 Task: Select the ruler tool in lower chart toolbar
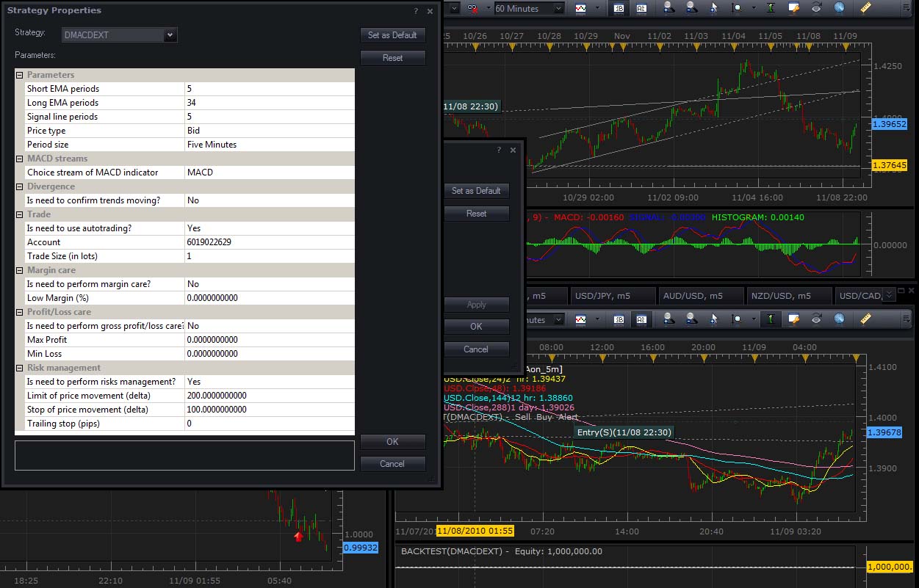(x=865, y=319)
